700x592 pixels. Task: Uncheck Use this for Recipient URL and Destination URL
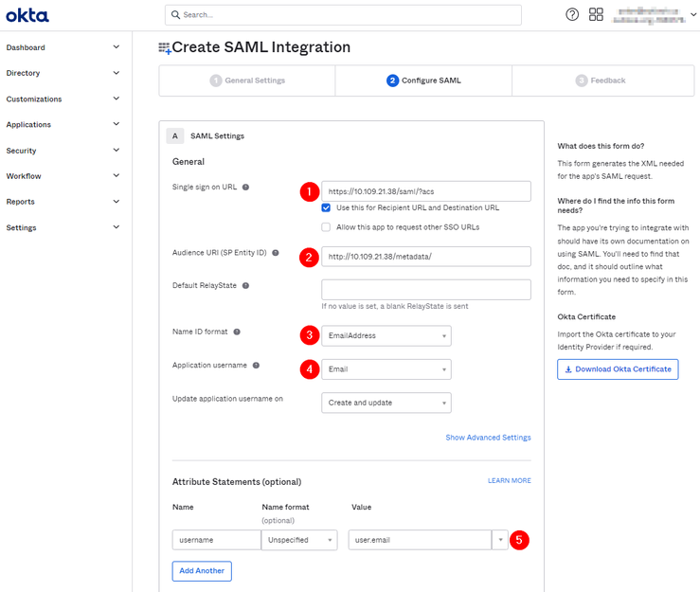pos(326,207)
